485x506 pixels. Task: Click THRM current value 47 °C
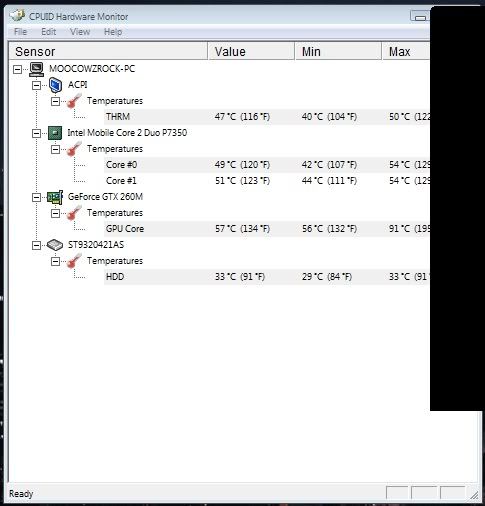pos(242,117)
